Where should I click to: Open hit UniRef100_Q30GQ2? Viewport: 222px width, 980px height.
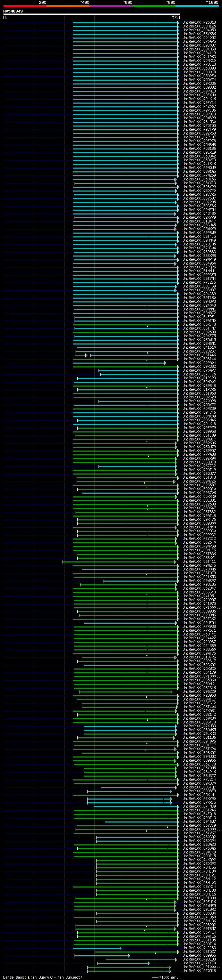click(199, 837)
